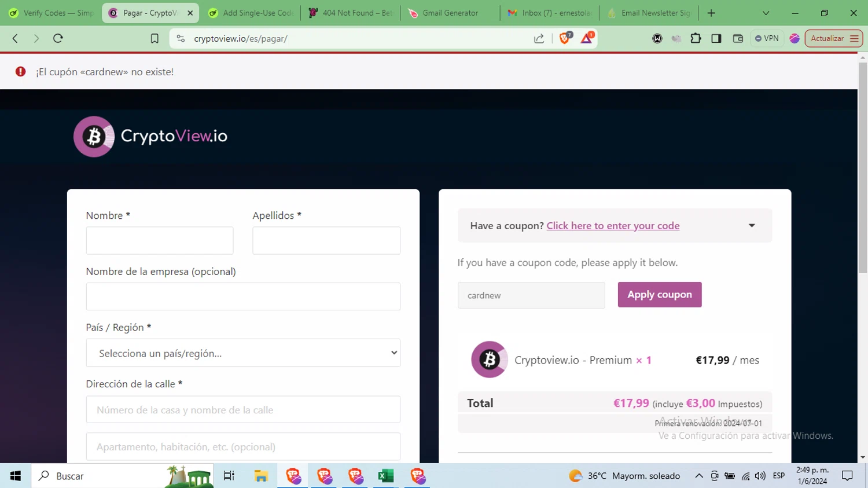Switch to 404 Not Found tab
Image resolution: width=868 pixels, height=488 pixels.
351,13
